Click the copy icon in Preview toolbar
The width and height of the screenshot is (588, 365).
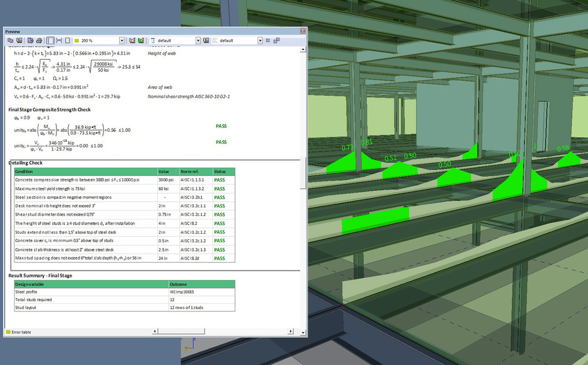coord(10,41)
